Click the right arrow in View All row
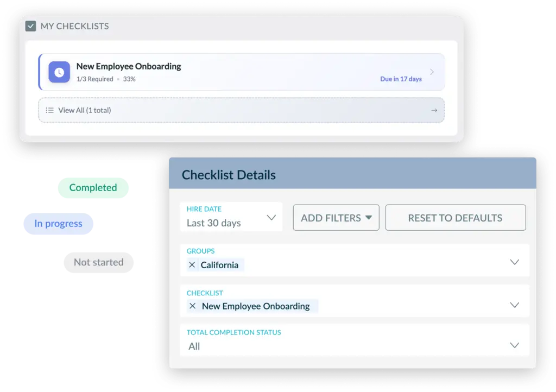 pos(434,110)
